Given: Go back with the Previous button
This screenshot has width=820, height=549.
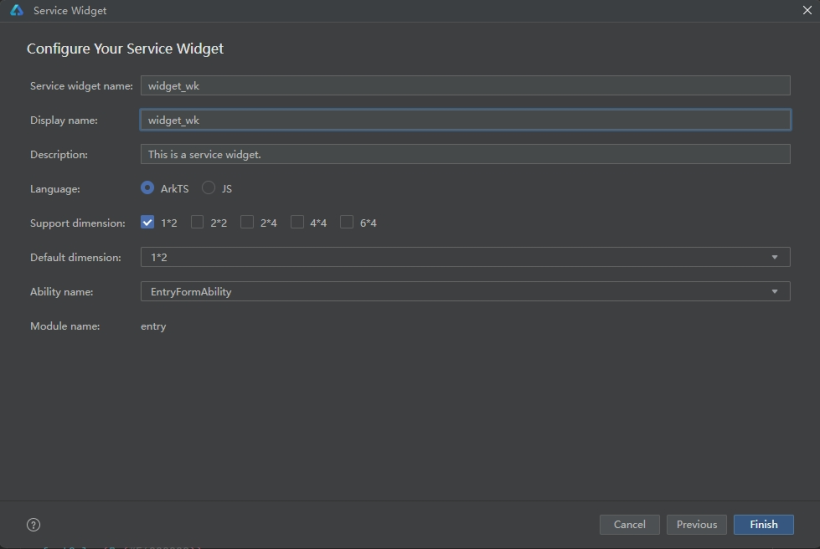Looking at the screenshot, I should (x=697, y=524).
